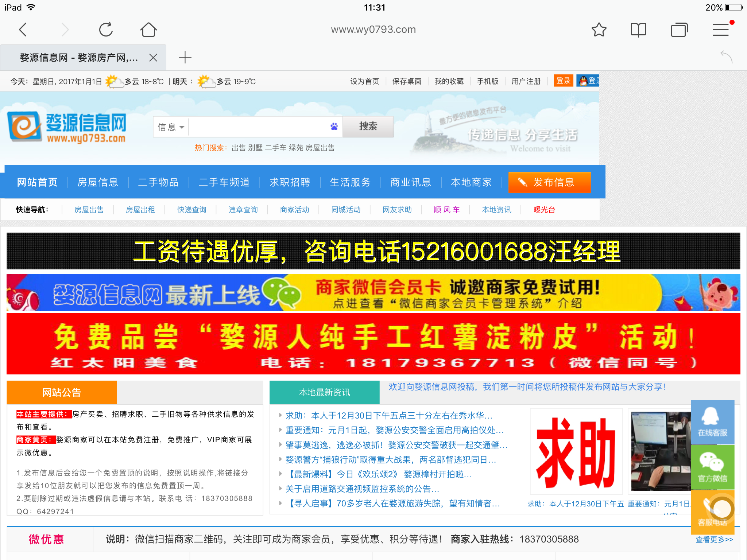747x560 pixels.
Task: Open new tab with plus icon
Action: 185,58
